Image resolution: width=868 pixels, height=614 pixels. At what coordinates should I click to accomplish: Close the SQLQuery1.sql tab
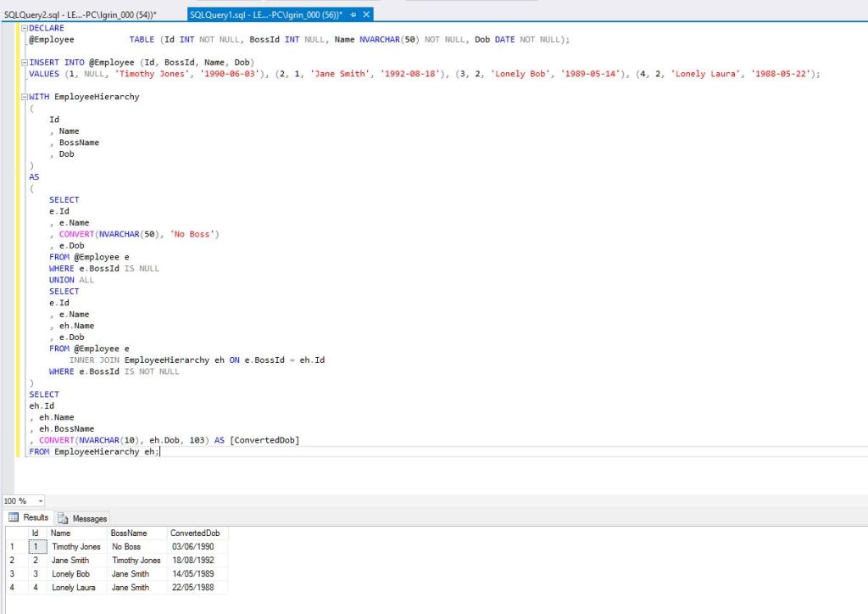click(x=365, y=14)
